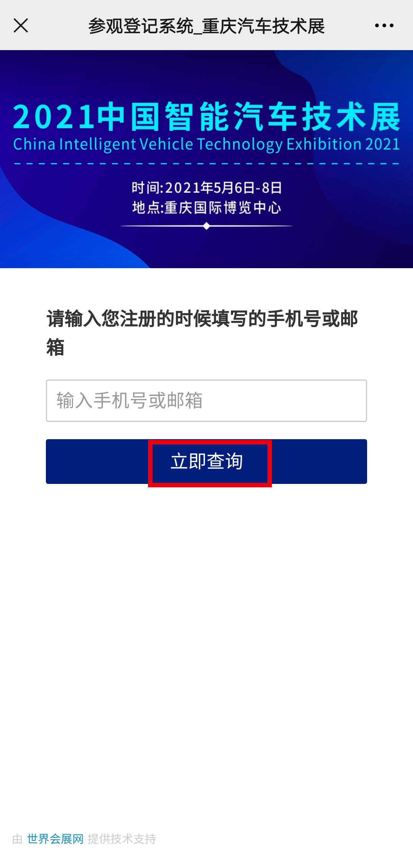
Task: Tap the venue line 地点:重庆国际博览中心
Action: (x=206, y=208)
